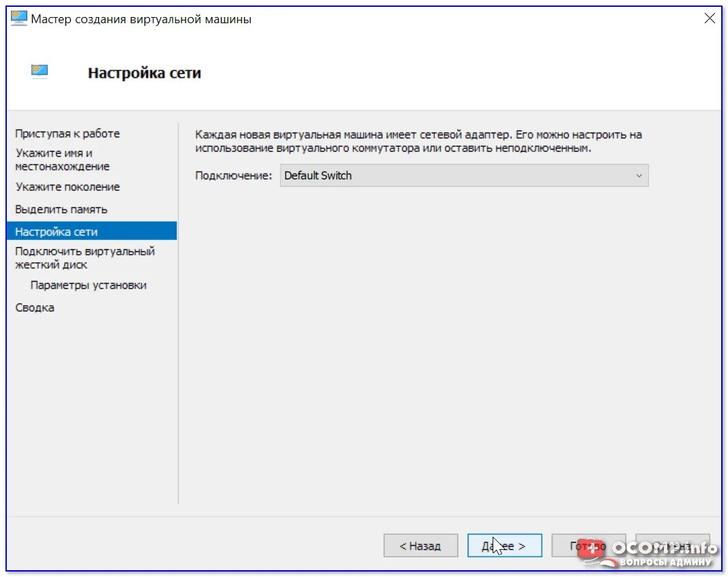Go to the Параметры установки sub-step
Screen dimensions: 728x577
pyautogui.click(x=88, y=285)
